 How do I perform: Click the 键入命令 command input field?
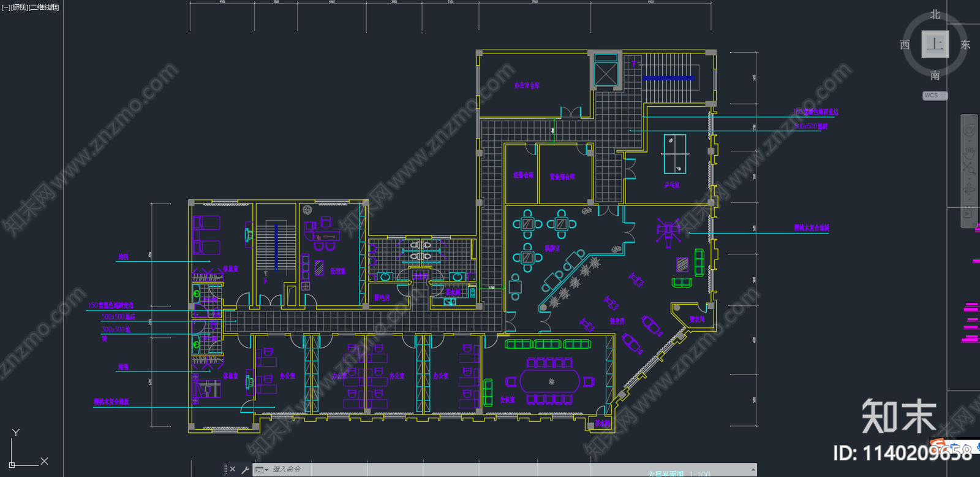pyautogui.click(x=508, y=470)
